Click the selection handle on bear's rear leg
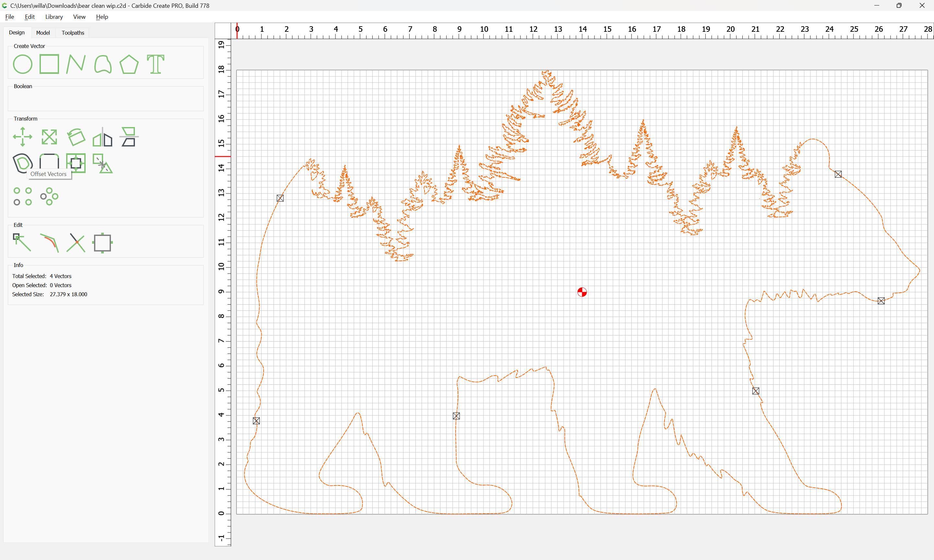 (x=256, y=421)
